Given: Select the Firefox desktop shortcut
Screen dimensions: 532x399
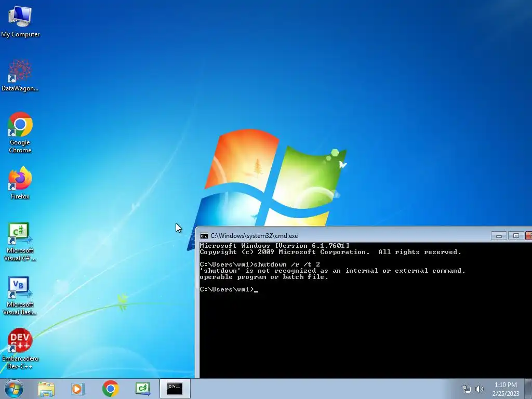Looking at the screenshot, I should point(20,182).
